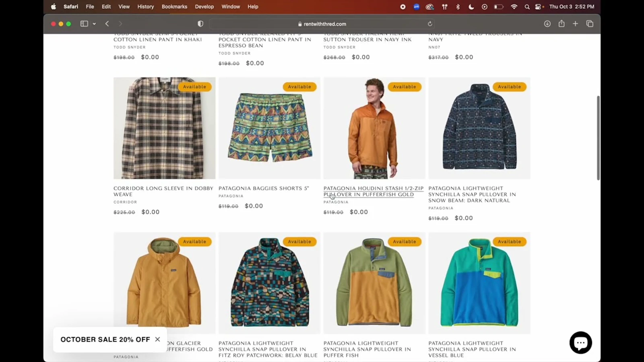This screenshot has width=644, height=362.
Task: Toggle Focus moon icon in menu bar
Action: pos(471,6)
